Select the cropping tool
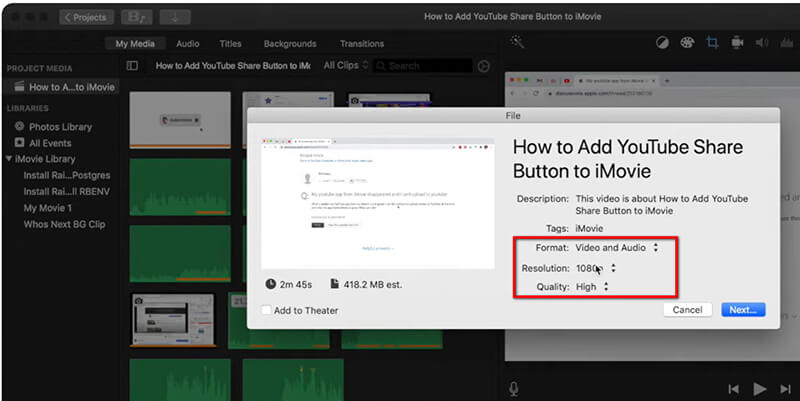The image size is (800, 401). click(712, 43)
